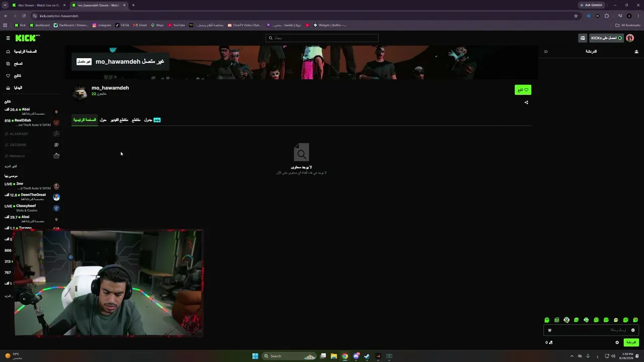This screenshot has width=644, height=362.
Task: Open chat settings gear icon
Action: click(x=617, y=342)
